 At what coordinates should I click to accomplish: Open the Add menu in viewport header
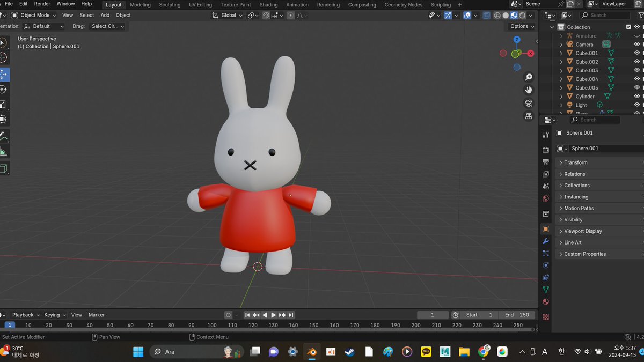[105, 15]
